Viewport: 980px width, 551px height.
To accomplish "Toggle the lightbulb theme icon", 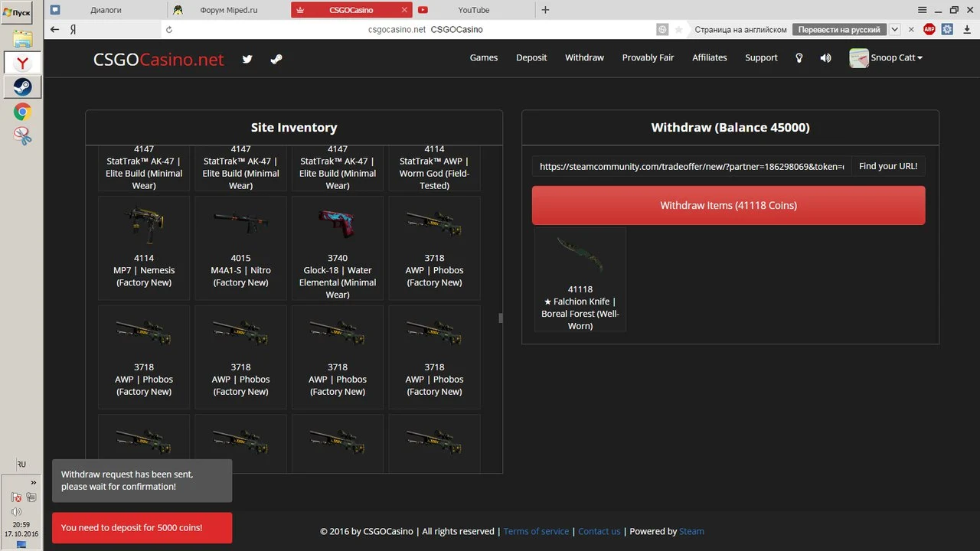I will point(799,58).
